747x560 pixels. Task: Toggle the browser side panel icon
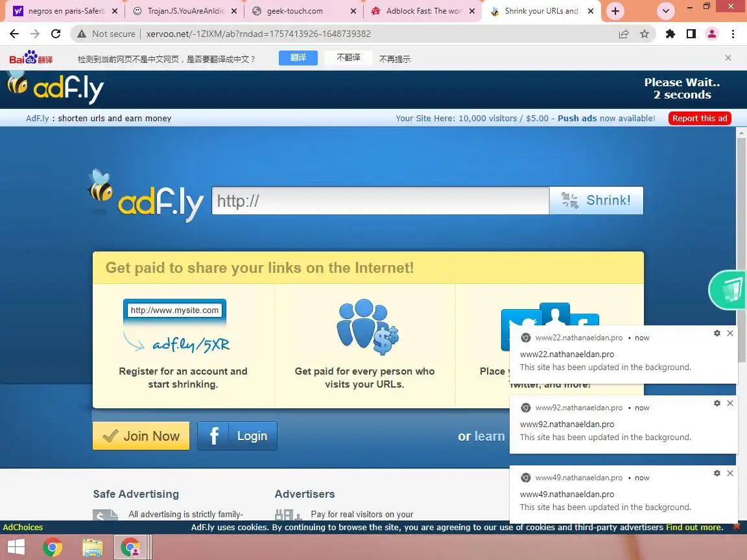[x=691, y=34]
